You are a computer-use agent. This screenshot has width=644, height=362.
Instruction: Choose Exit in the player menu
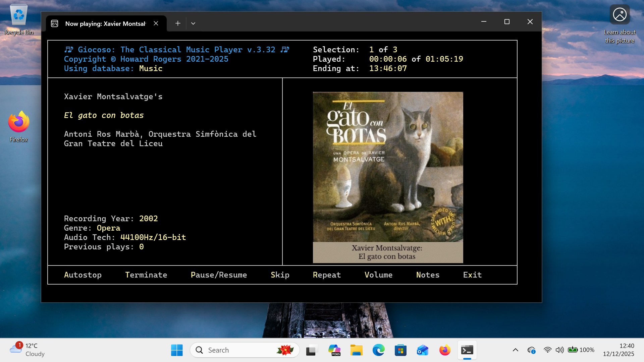point(472,275)
